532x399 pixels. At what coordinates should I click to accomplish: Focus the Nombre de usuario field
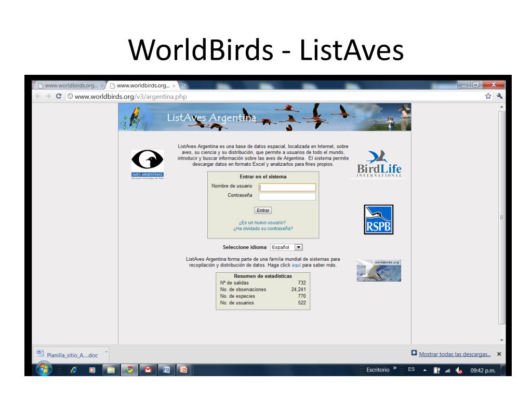(287, 187)
